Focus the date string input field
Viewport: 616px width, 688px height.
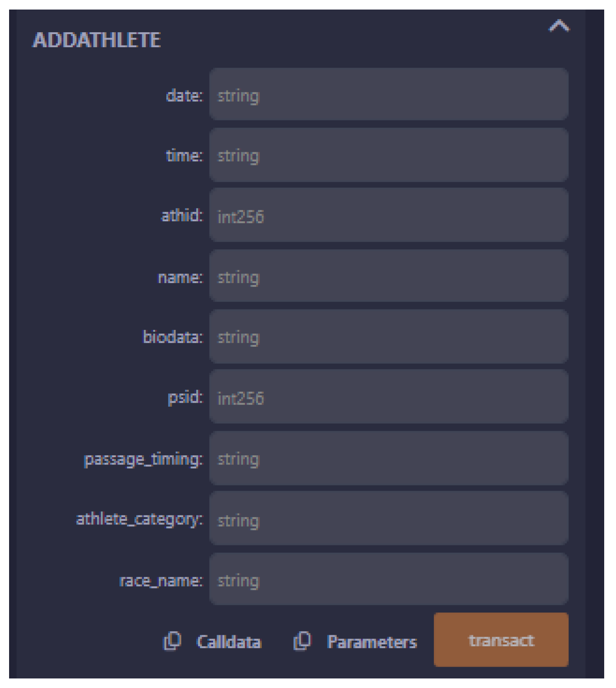(388, 95)
